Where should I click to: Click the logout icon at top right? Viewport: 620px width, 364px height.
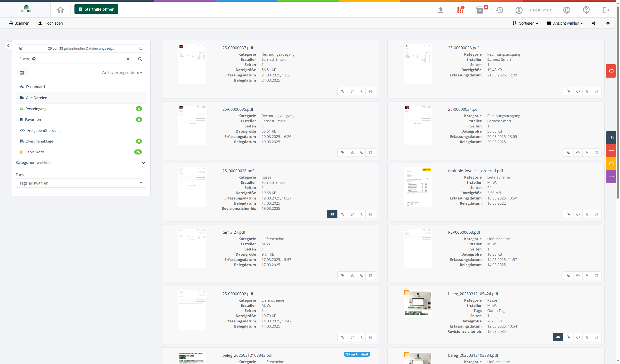tap(606, 10)
